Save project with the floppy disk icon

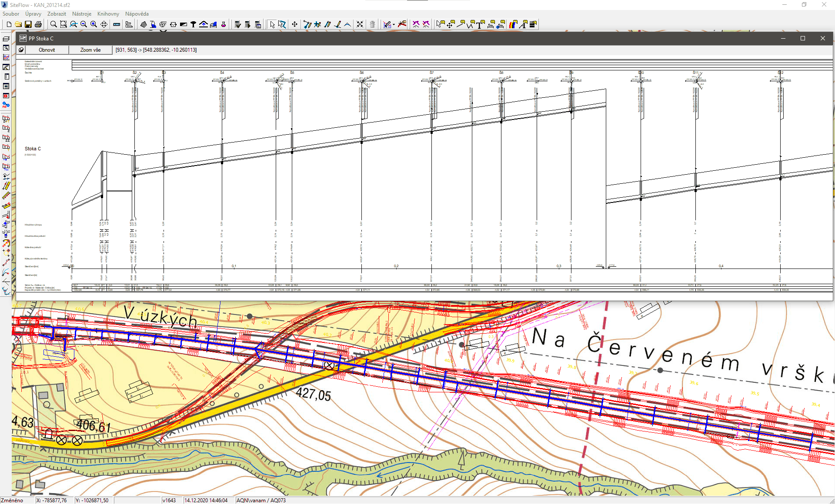pos(28,24)
